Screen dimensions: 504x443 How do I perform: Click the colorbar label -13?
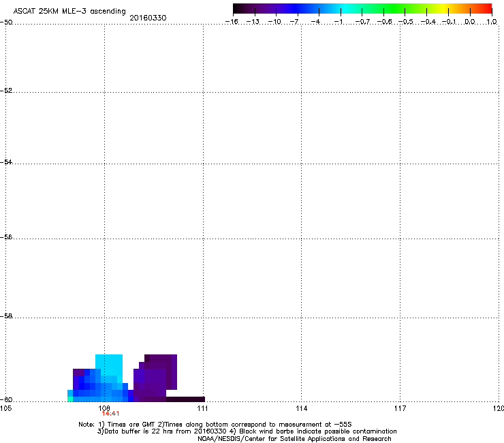[x=253, y=22]
